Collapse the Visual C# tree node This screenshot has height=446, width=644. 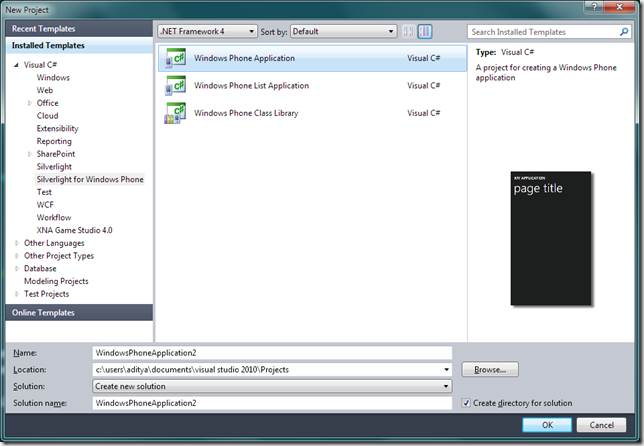(x=16, y=65)
